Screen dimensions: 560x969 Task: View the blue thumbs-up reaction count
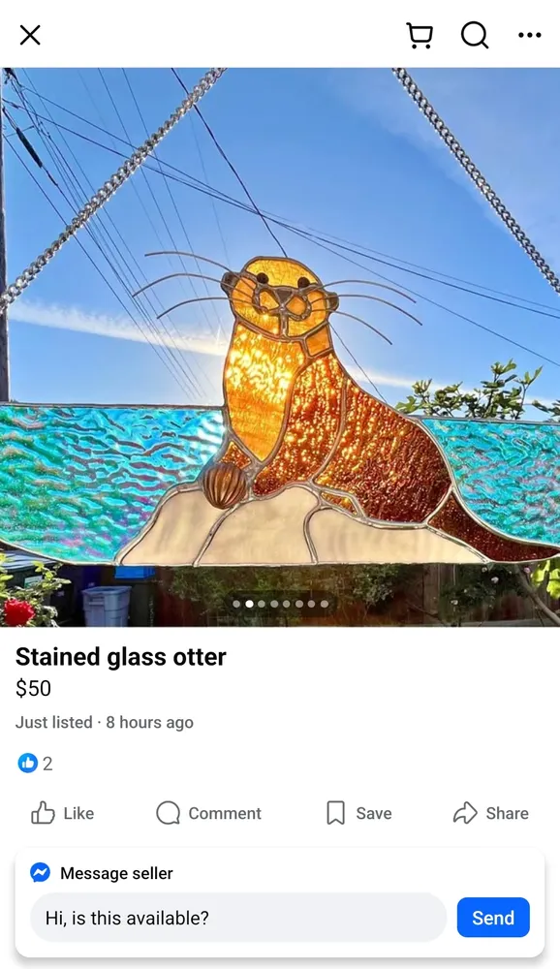pos(35,764)
